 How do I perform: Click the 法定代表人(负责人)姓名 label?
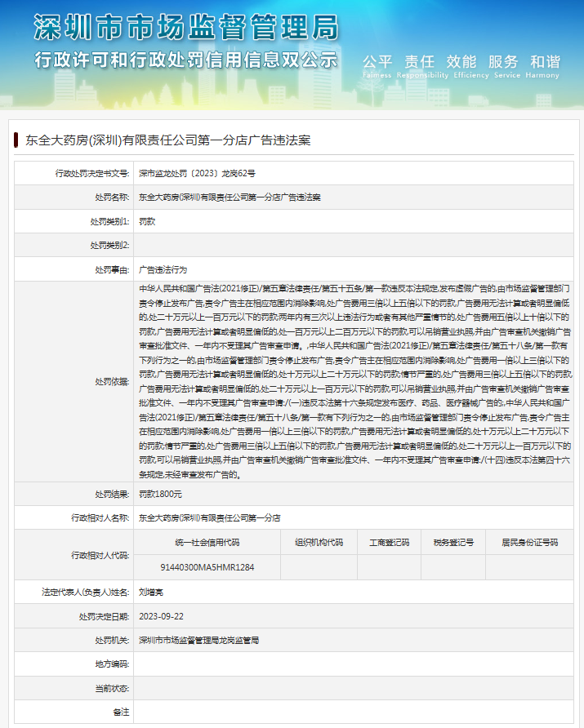point(86,593)
